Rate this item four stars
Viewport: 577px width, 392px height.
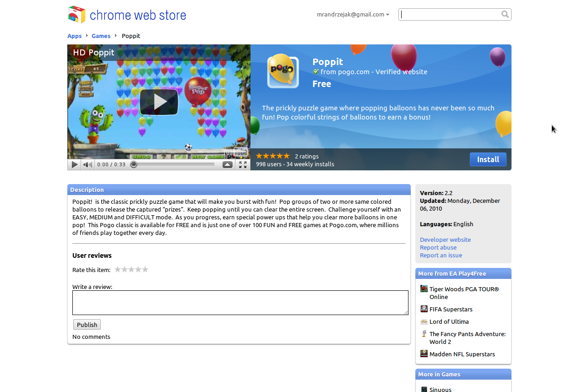(x=138, y=269)
